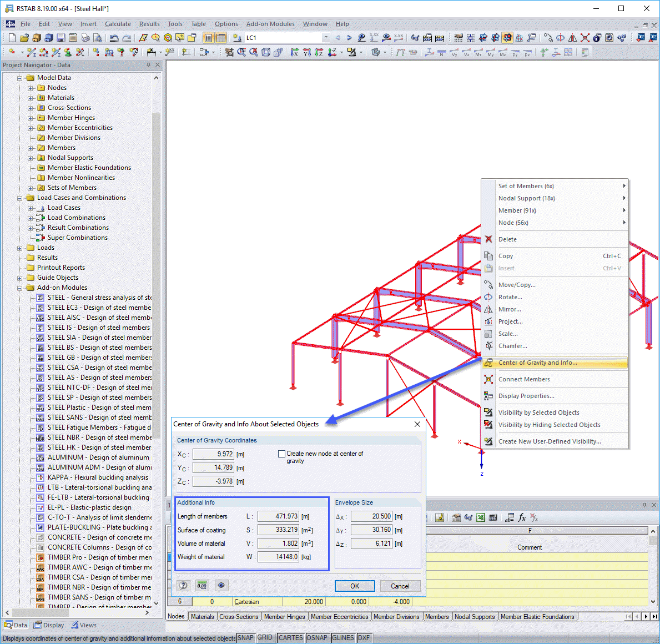Open the LC1 load case dropdown
Screen dimensions: 660x644
[326, 38]
